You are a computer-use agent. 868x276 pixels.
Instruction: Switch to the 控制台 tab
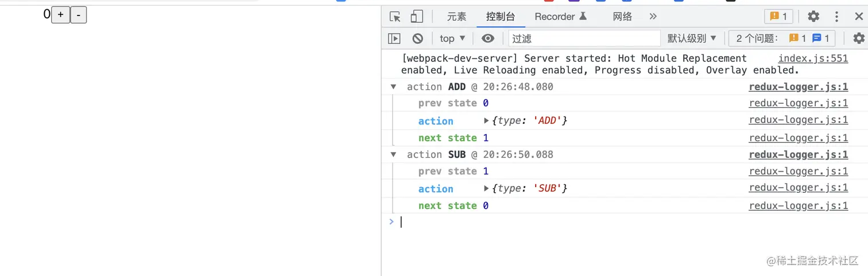[x=501, y=17]
